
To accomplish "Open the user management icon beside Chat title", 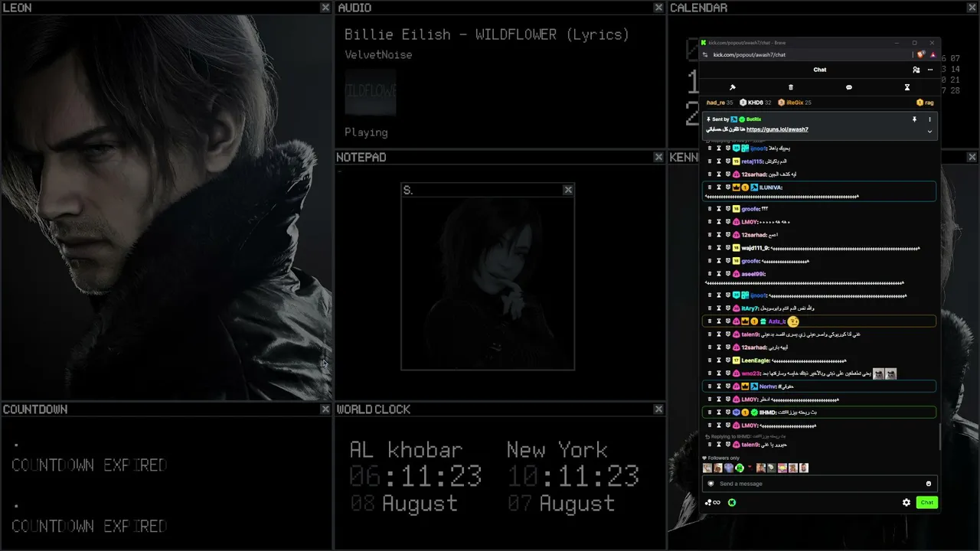I will (916, 70).
